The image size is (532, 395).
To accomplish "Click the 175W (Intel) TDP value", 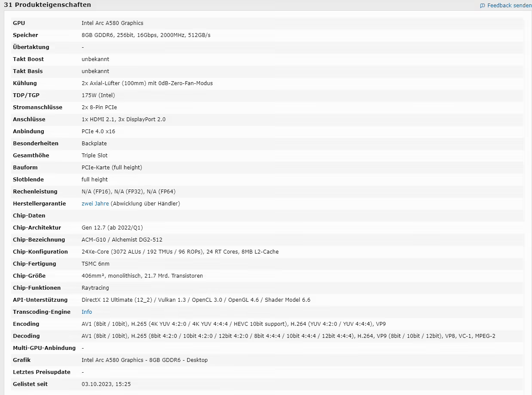I will pyautogui.click(x=98, y=95).
